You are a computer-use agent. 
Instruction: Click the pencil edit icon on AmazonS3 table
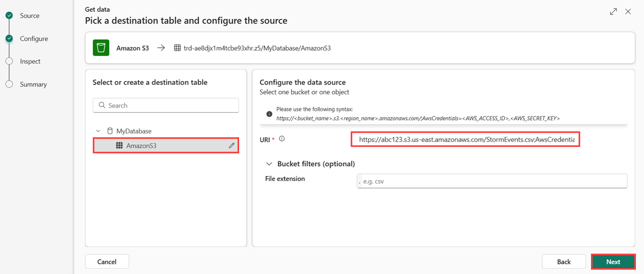click(x=232, y=145)
